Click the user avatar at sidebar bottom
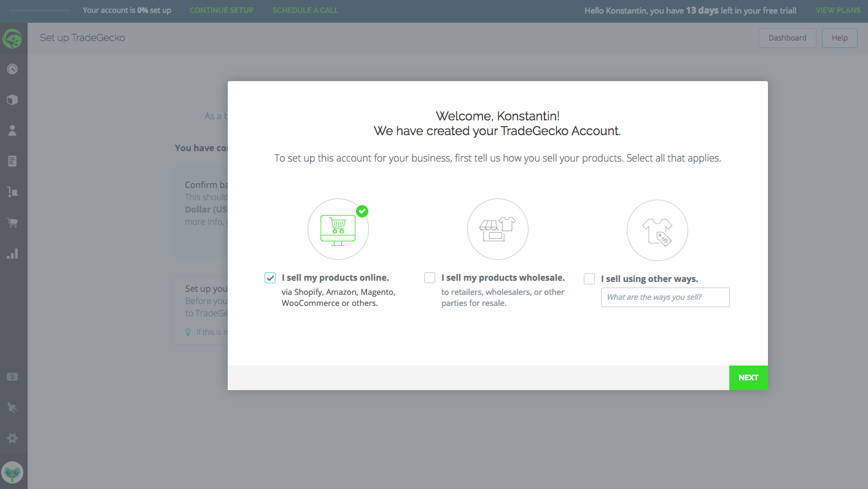This screenshot has width=868, height=489. pos(12,472)
